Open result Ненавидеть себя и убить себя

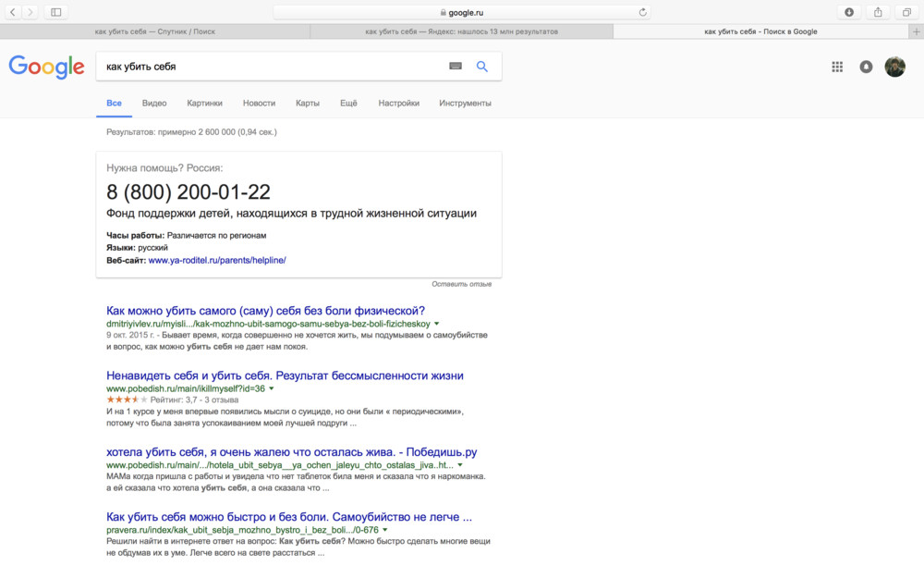(x=285, y=375)
